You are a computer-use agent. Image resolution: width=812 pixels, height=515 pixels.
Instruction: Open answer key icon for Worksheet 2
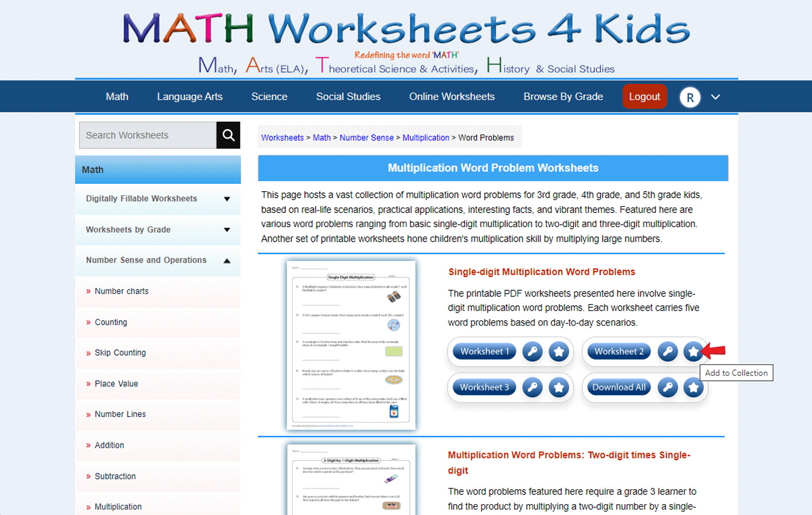click(667, 352)
